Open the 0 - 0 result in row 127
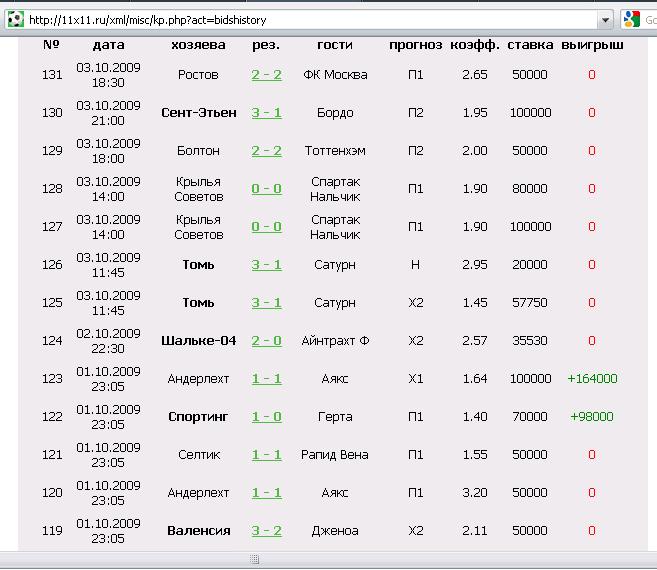This screenshot has width=657, height=570. pos(266,227)
